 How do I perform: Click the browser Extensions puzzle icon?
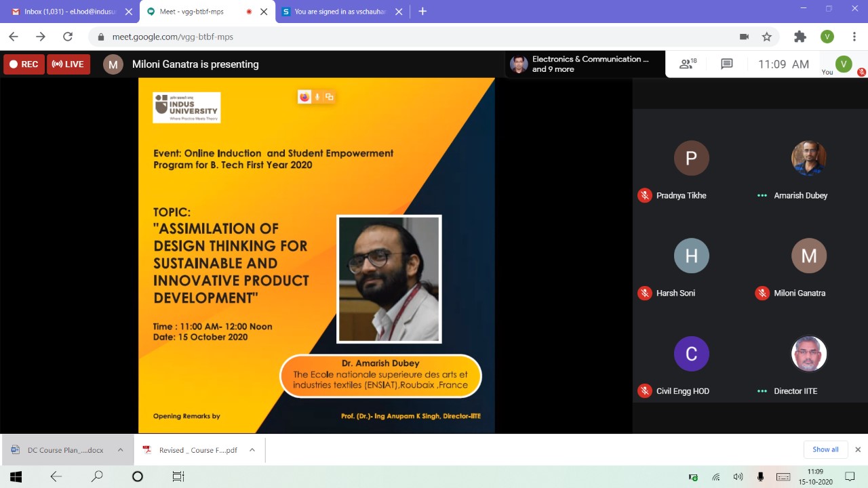(800, 37)
